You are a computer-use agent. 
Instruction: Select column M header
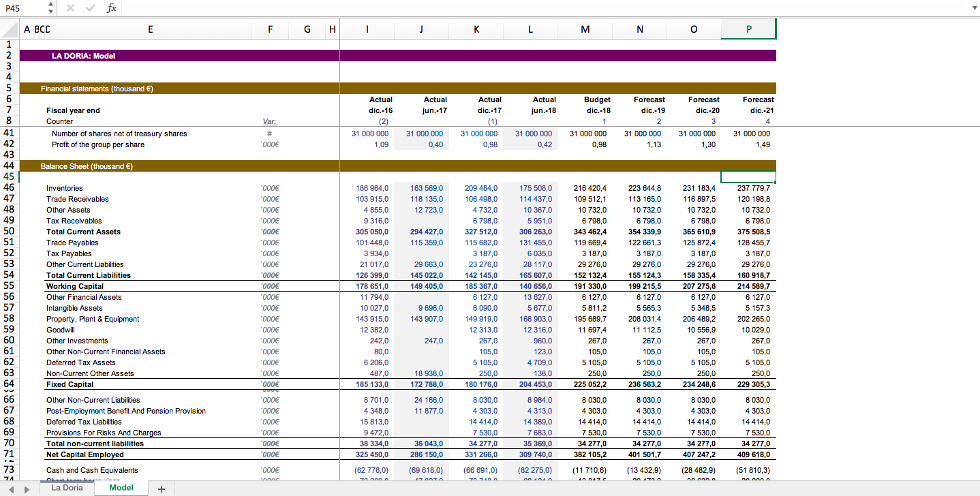point(585,29)
